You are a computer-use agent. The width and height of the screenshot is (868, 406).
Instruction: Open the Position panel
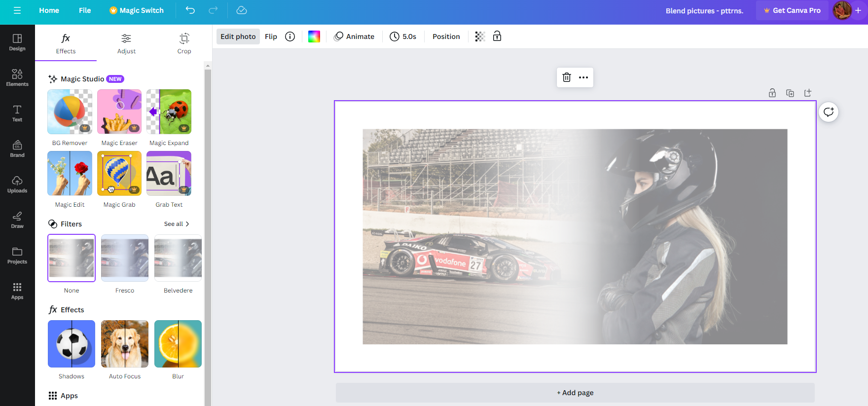click(x=446, y=37)
